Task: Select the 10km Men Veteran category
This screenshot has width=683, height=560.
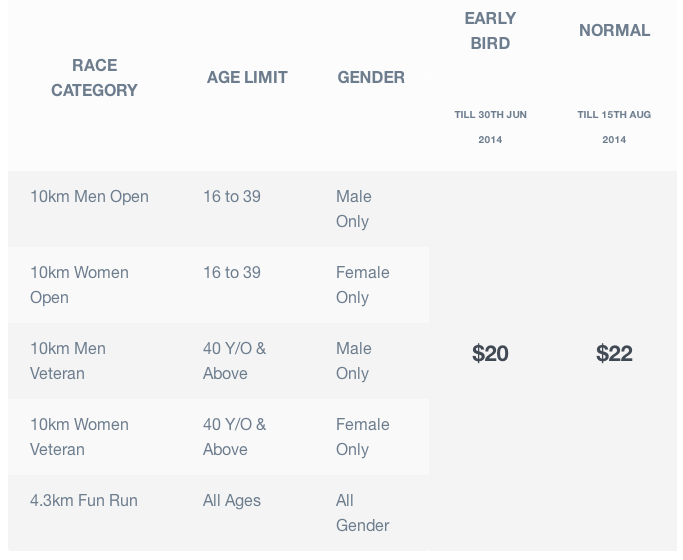Action: pyautogui.click(x=68, y=361)
